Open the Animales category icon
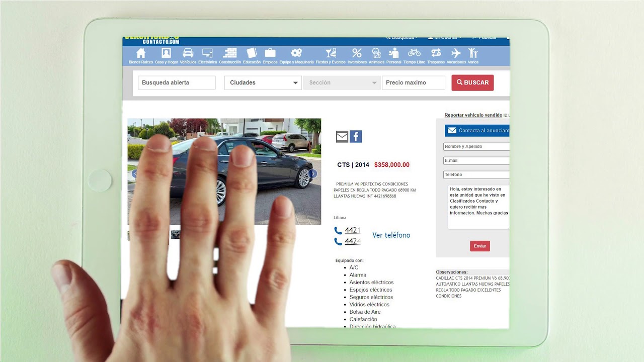 [x=376, y=53]
